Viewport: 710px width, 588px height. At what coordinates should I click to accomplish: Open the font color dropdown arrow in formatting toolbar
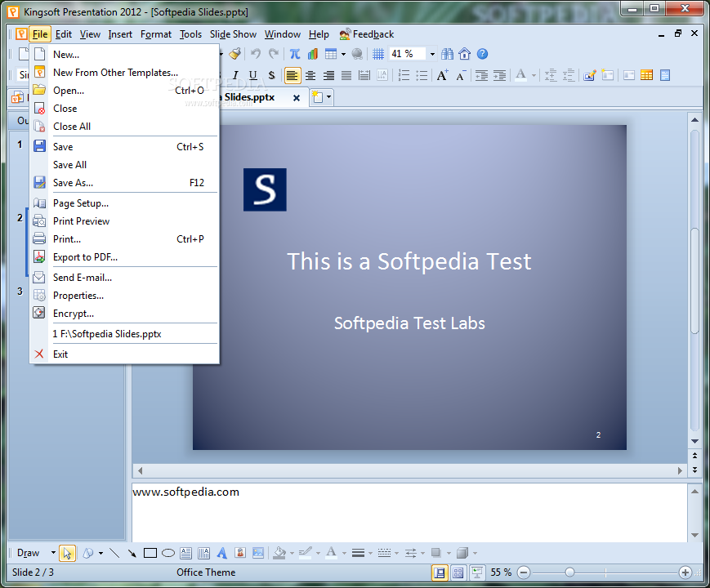[x=534, y=76]
